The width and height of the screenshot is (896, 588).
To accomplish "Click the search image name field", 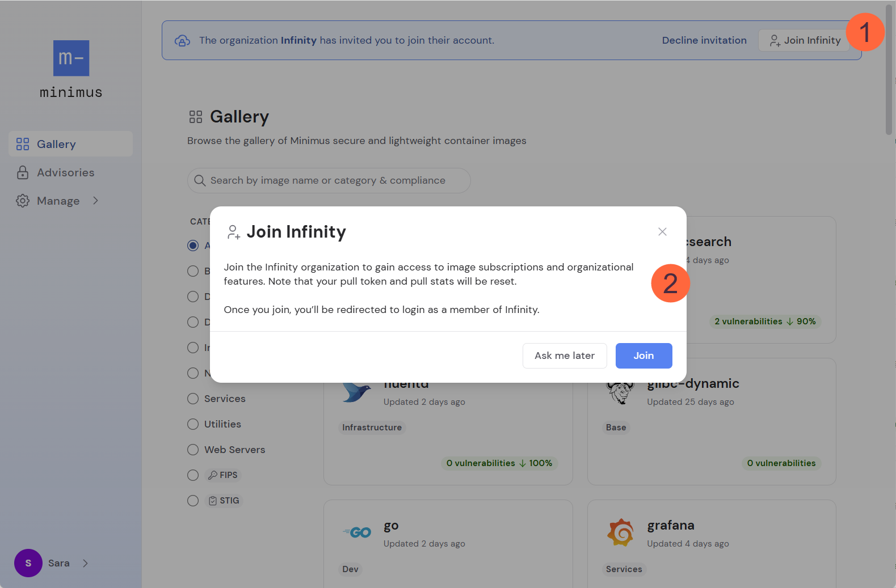I will click(329, 180).
